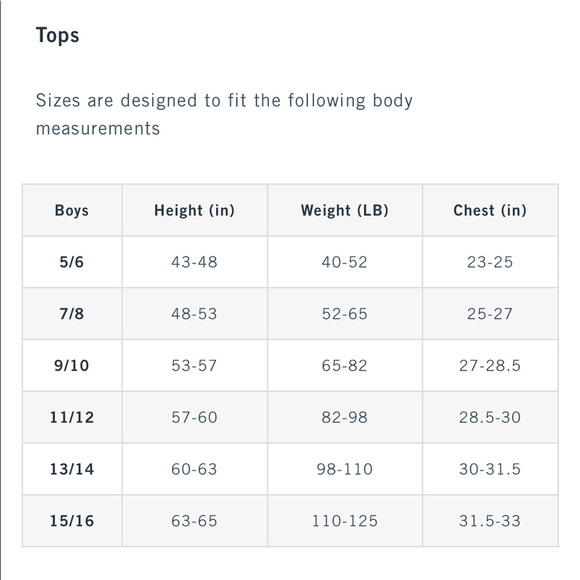Click the 23-25 chest cell
The width and height of the screenshot is (580, 580).
pos(490,262)
